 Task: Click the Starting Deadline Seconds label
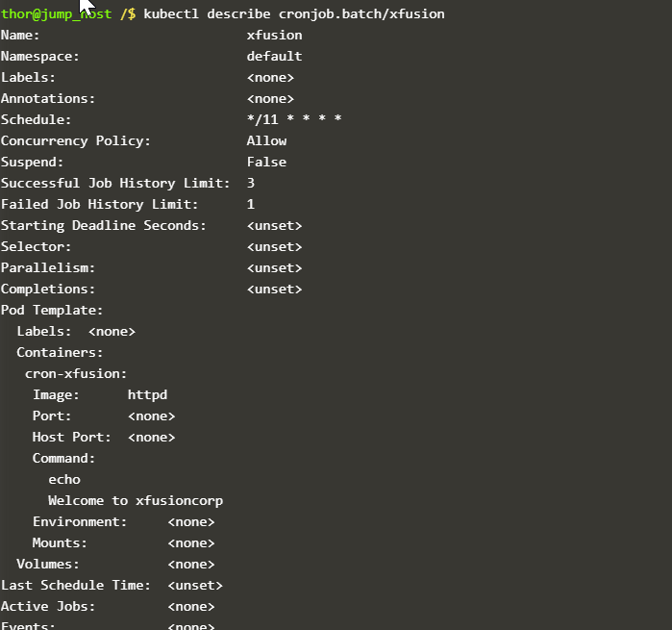coord(103,226)
